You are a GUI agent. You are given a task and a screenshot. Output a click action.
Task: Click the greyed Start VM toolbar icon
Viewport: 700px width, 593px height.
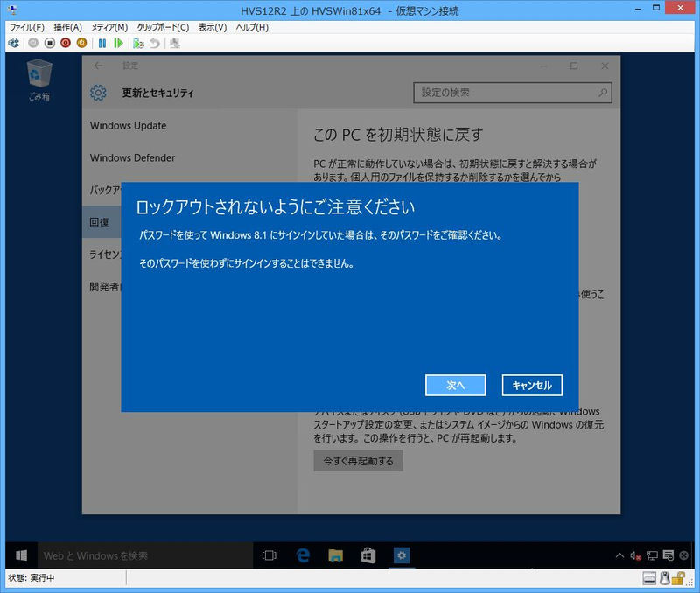(x=33, y=43)
